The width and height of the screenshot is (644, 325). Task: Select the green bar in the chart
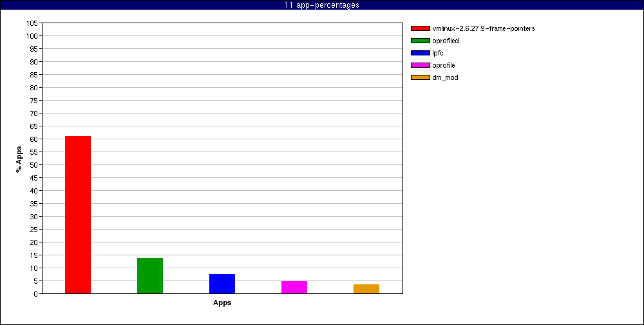point(150,275)
